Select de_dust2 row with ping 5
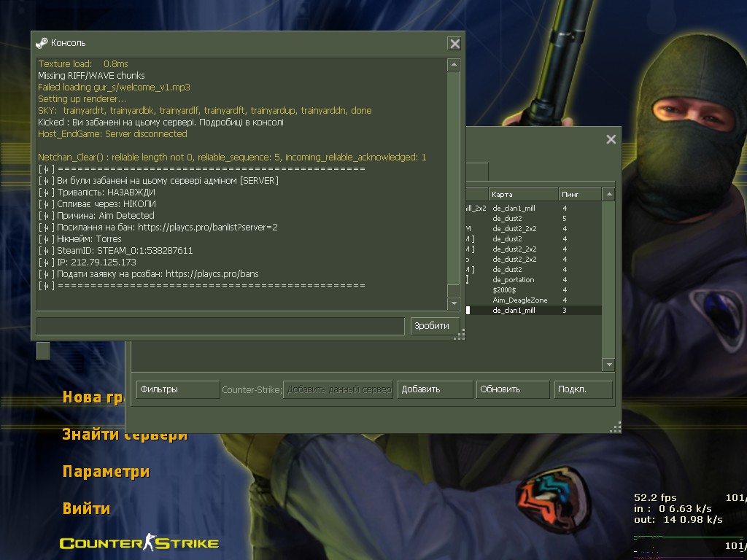This screenshot has width=747, height=560. pyautogui.click(x=533, y=218)
